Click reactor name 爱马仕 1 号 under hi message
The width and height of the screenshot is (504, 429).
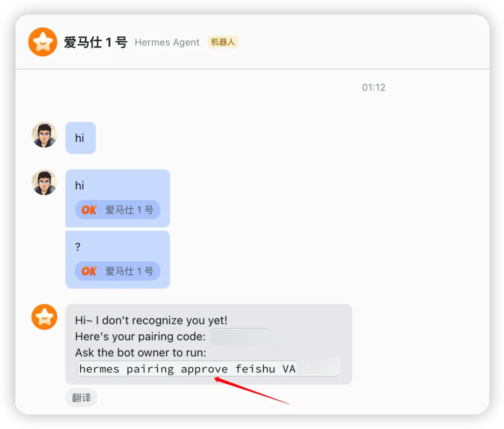click(x=129, y=210)
